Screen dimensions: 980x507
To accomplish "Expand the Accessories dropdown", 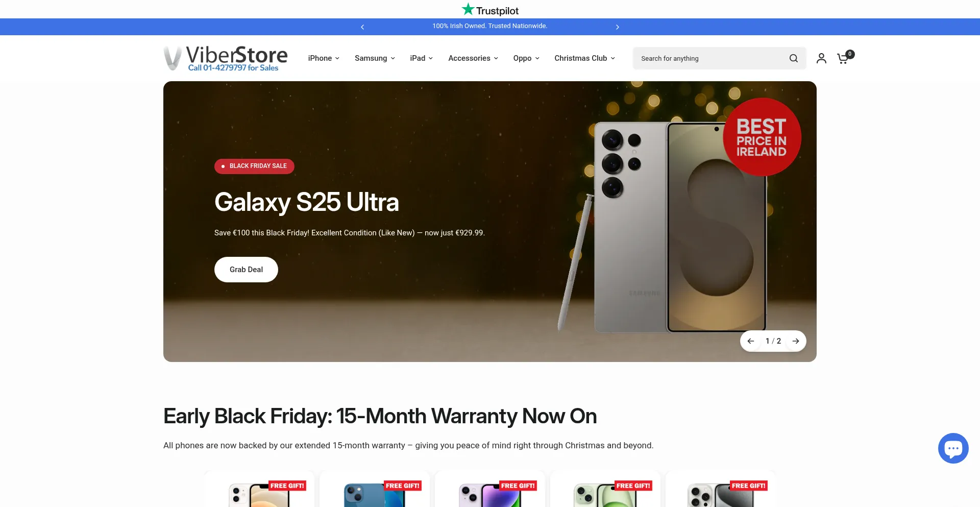I will (x=473, y=58).
